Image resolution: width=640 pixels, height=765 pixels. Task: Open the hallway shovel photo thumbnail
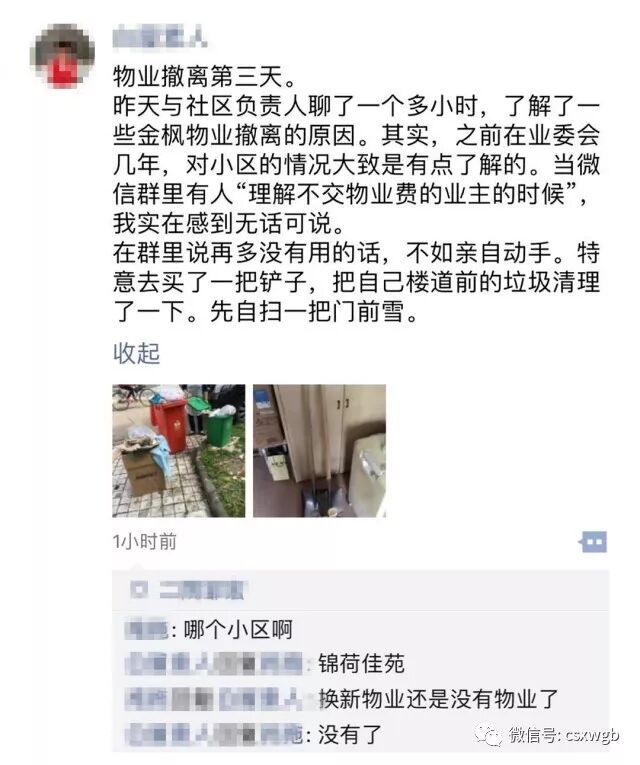coord(319,450)
